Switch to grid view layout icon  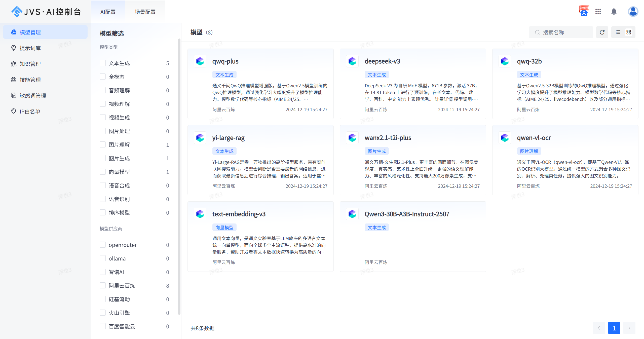(629, 32)
